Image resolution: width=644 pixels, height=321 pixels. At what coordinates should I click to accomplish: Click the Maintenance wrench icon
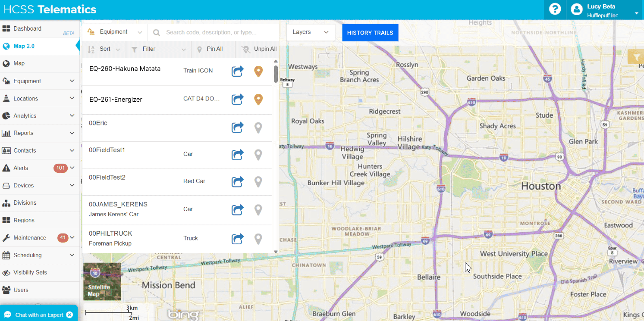click(x=6, y=238)
